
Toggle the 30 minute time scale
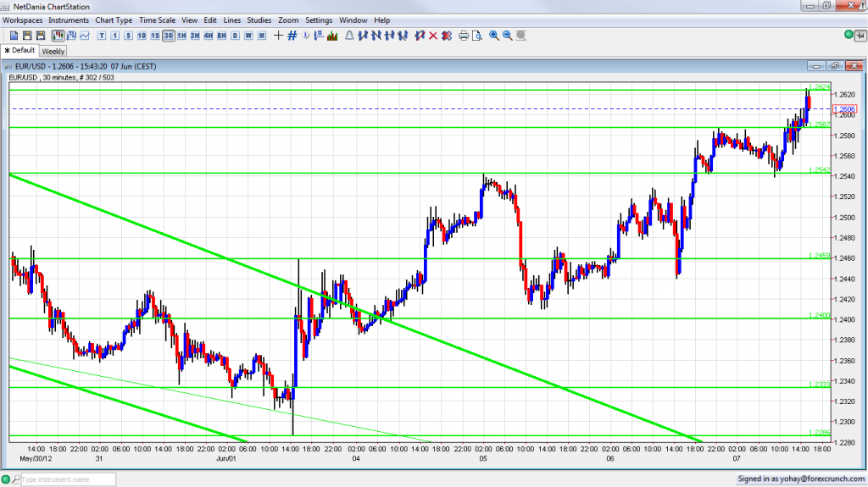point(169,36)
